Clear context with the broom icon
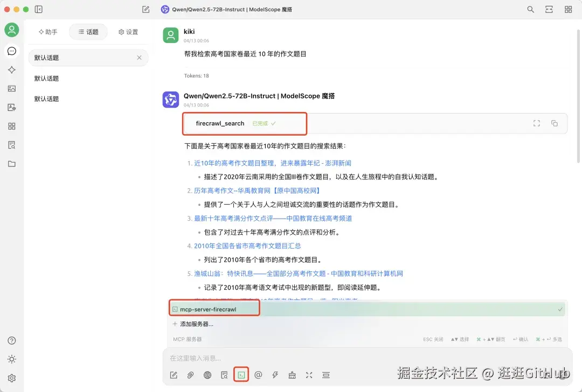The image size is (582, 392). pos(292,375)
